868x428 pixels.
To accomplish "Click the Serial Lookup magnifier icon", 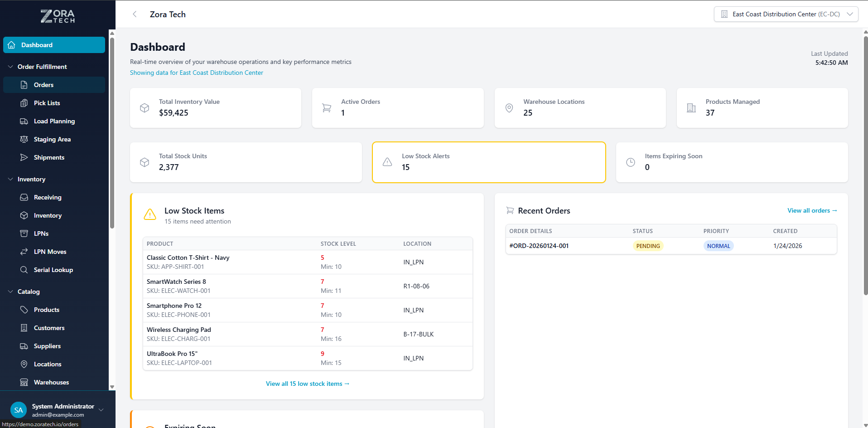I will point(24,270).
